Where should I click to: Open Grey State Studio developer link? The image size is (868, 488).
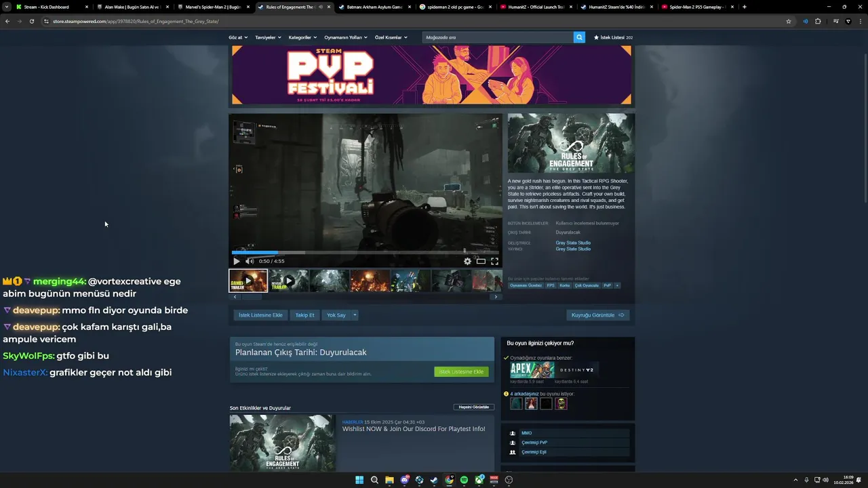pyautogui.click(x=573, y=243)
